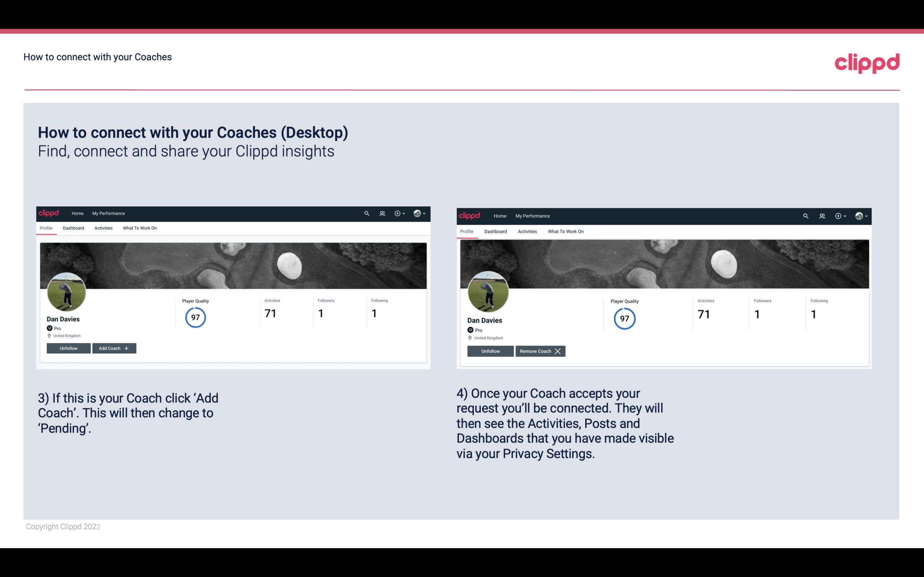924x577 pixels.
Task: Click 'Remove Coach' button on right panel
Action: coord(540,351)
